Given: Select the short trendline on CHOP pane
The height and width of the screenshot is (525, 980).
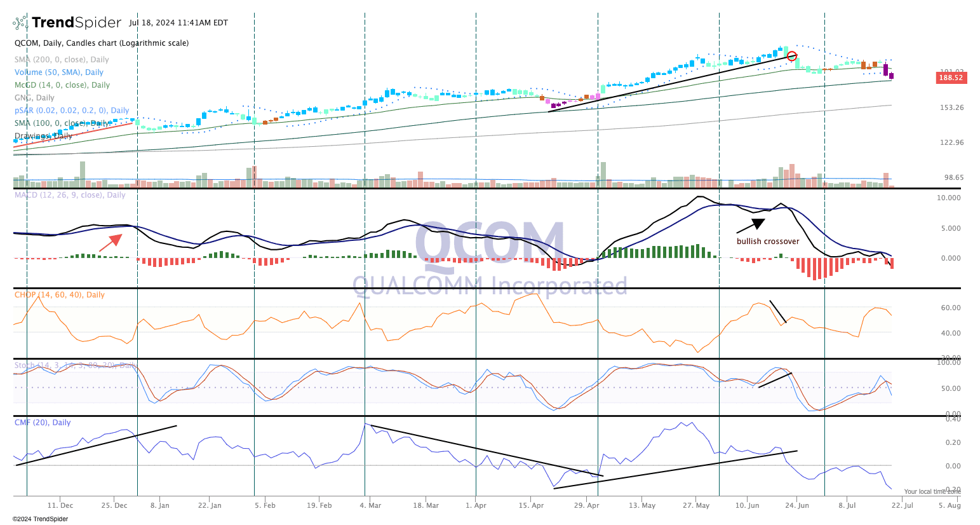Looking at the screenshot, I should click(x=778, y=311).
